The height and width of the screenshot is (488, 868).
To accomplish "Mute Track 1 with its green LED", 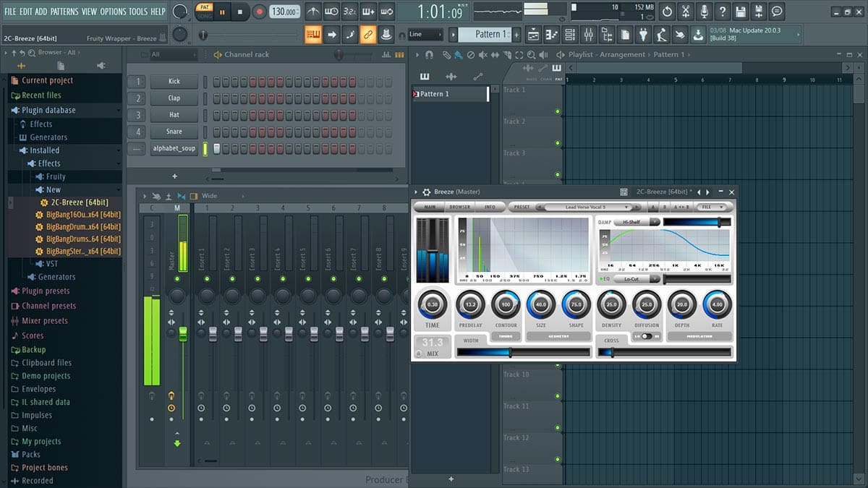I will point(558,111).
